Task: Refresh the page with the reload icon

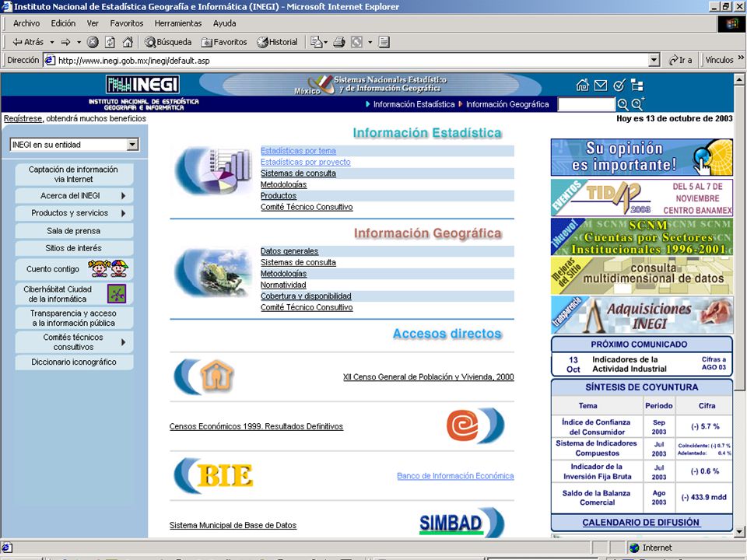Action: (110, 42)
